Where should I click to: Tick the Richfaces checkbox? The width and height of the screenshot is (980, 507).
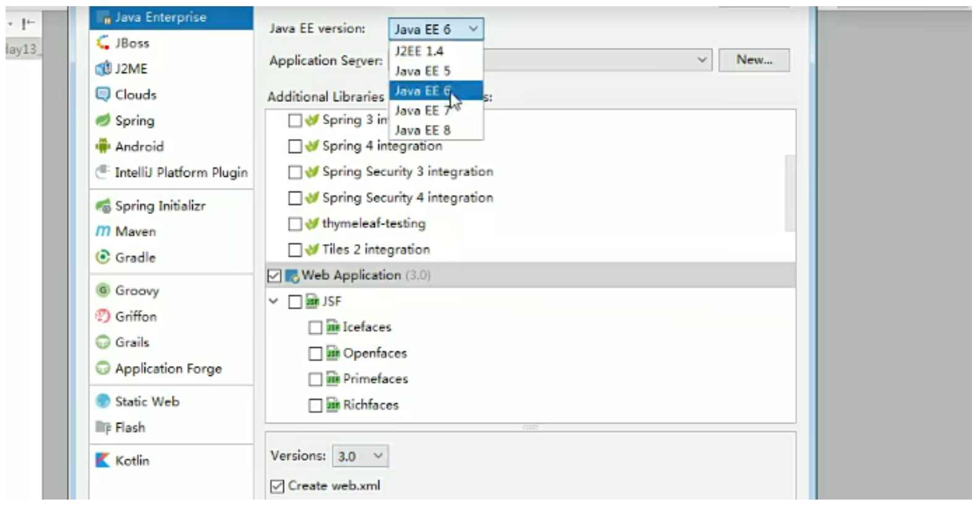tap(315, 406)
